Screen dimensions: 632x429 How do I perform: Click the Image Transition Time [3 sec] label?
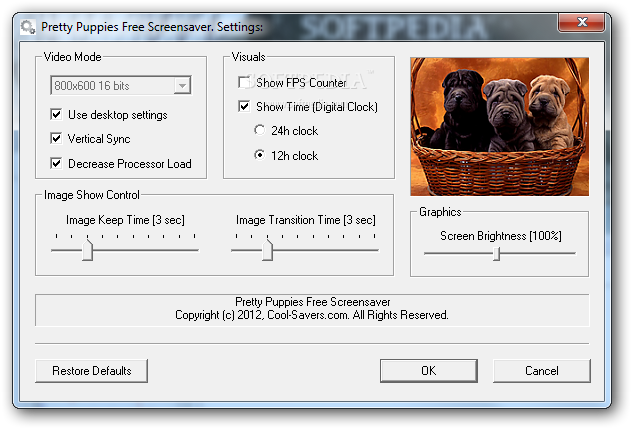point(306,220)
